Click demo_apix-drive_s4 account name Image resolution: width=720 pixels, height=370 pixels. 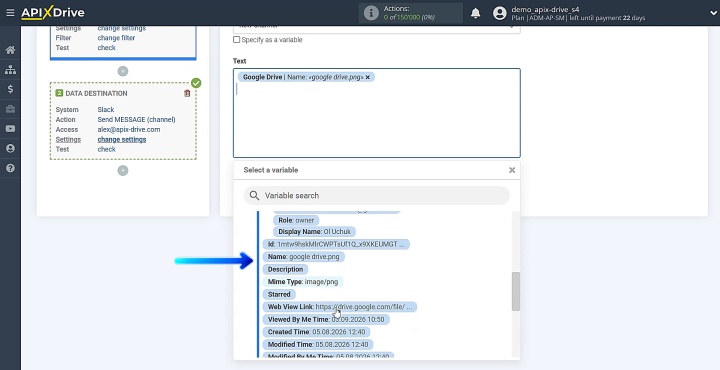point(545,9)
